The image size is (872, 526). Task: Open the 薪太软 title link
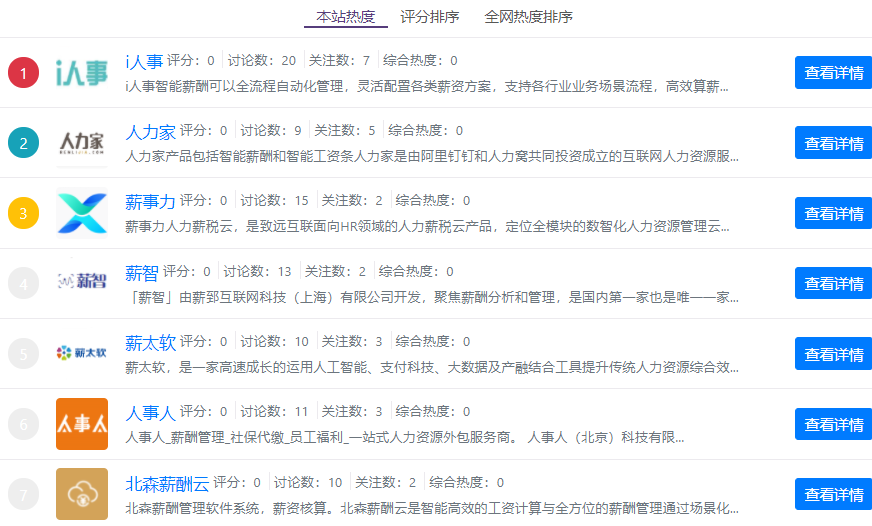(x=150, y=343)
